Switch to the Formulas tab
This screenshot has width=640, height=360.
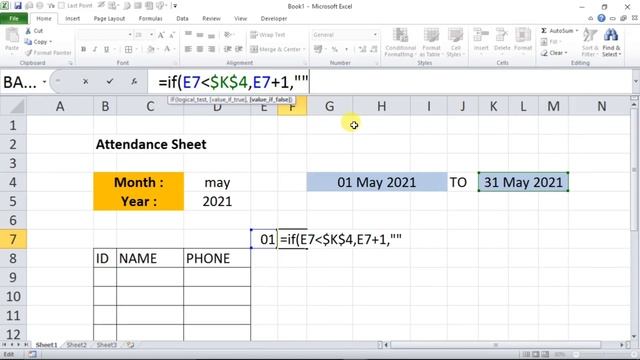pyautogui.click(x=150, y=18)
